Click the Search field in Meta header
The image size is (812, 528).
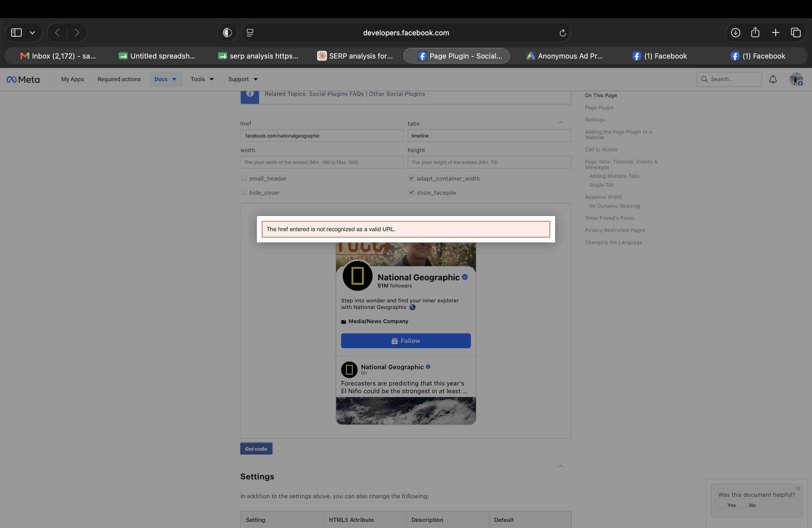pyautogui.click(x=729, y=79)
